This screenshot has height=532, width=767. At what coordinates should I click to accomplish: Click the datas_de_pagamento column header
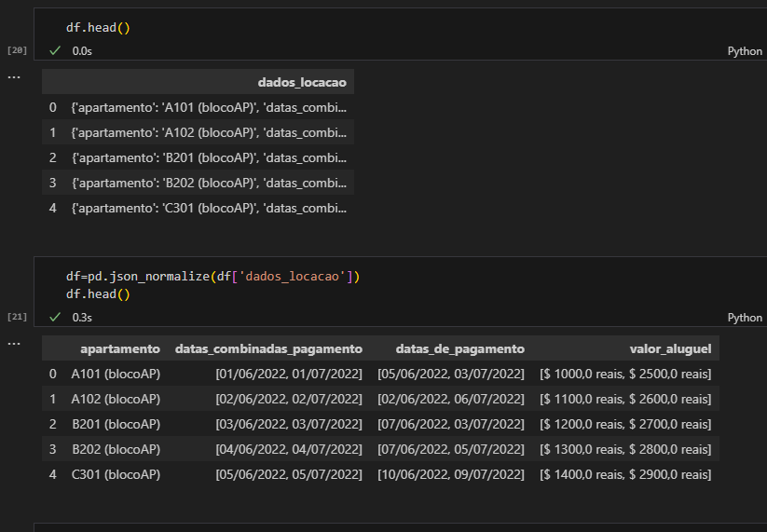pyautogui.click(x=459, y=348)
